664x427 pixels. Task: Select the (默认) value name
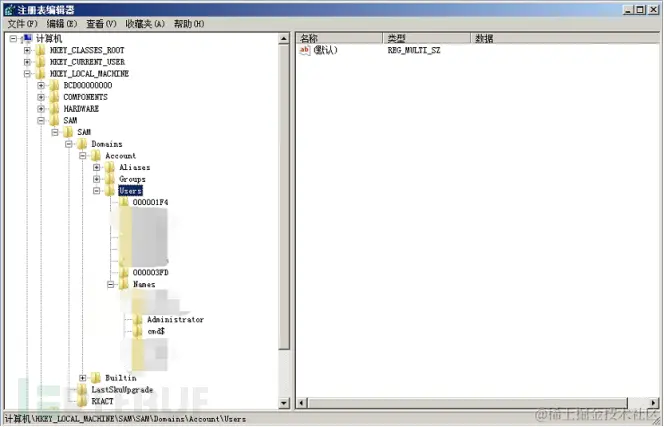click(325, 50)
